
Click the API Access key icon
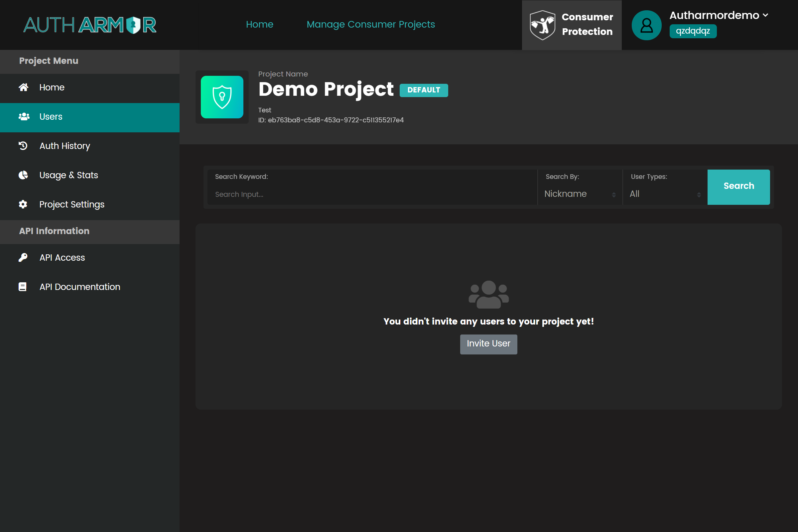coord(23,257)
